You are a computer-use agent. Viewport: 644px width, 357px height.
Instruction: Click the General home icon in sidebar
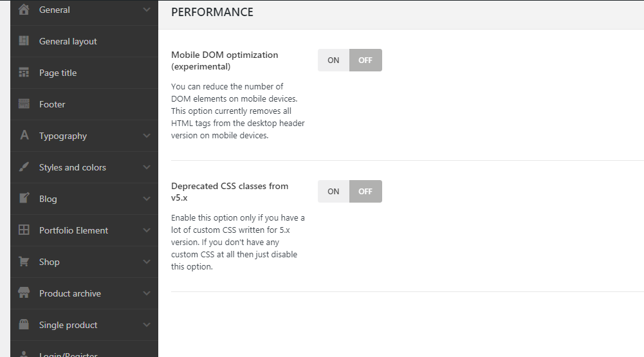coord(24,10)
